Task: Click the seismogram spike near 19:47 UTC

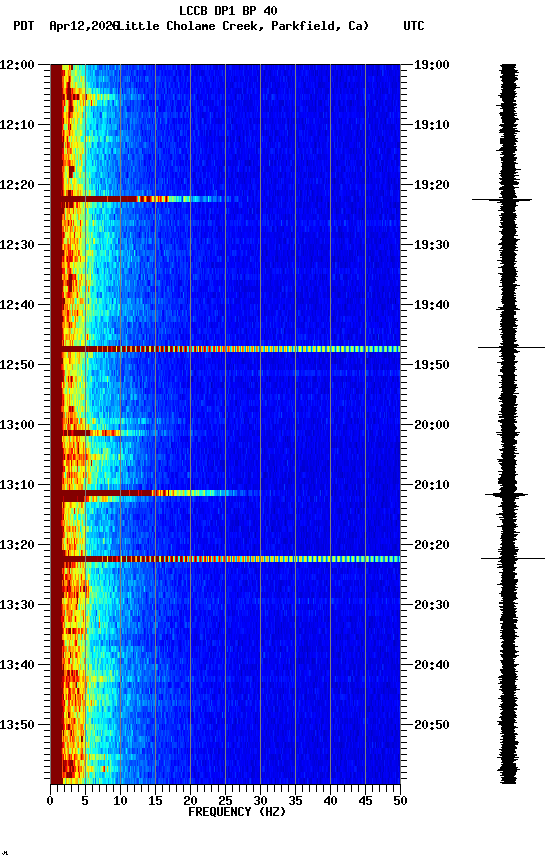Action: (511, 347)
